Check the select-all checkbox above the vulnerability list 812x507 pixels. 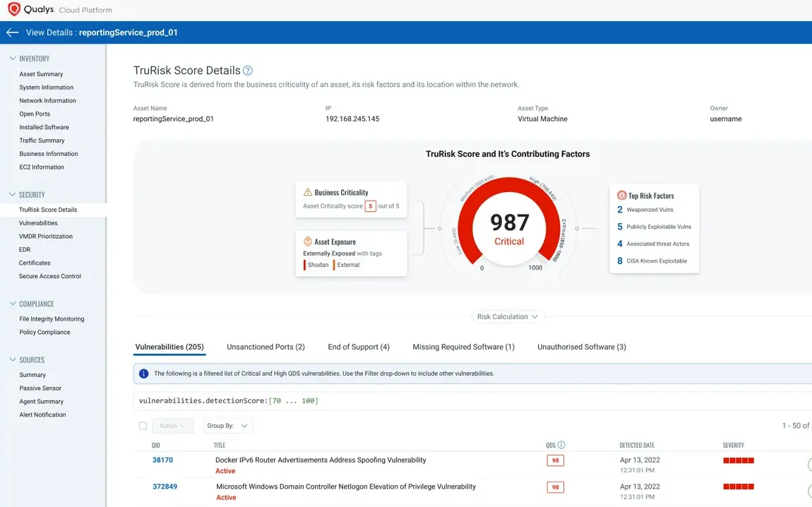coord(143,425)
